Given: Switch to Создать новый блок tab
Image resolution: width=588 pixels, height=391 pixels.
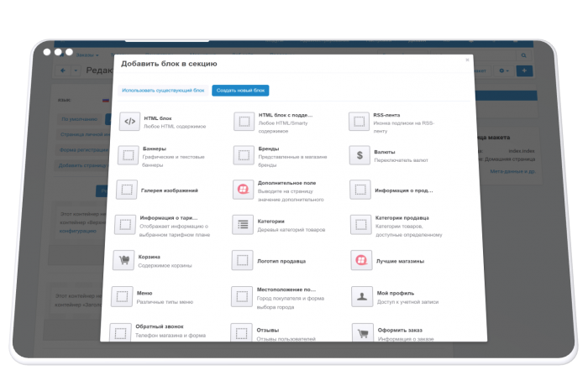Looking at the screenshot, I should point(240,91).
